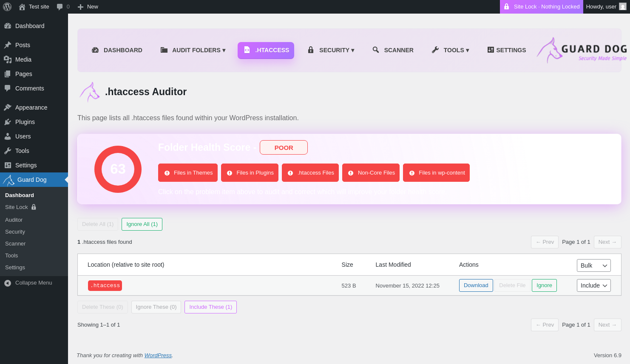The width and height of the screenshot is (630, 364).
Task: Click the .HTACCESS file code icon
Action: (x=247, y=50)
